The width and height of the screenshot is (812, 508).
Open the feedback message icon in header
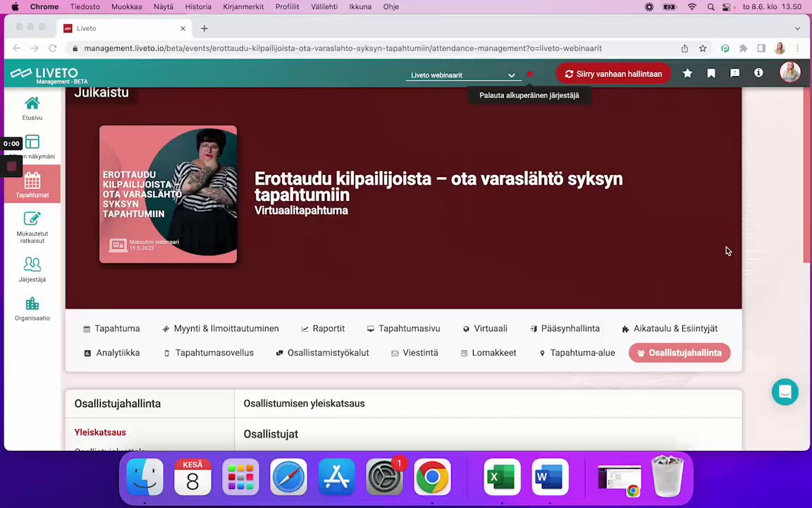tap(735, 73)
